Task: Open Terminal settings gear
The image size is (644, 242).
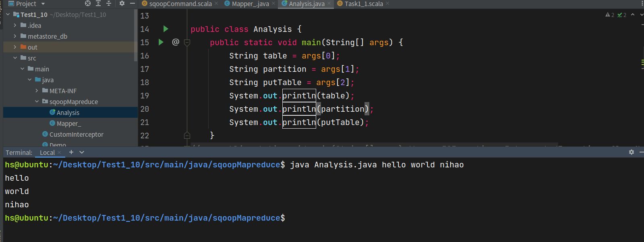Action: click(632, 152)
